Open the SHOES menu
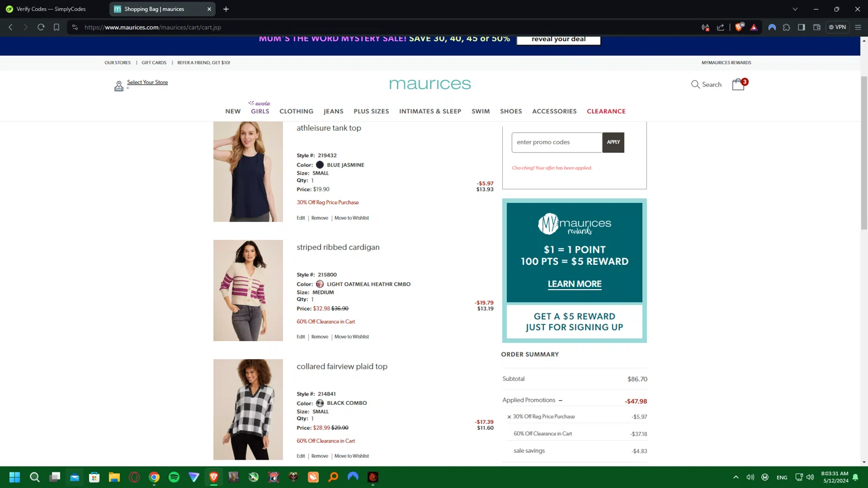This screenshot has height=488, width=868. pyautogui.click(x=511, y=111)
